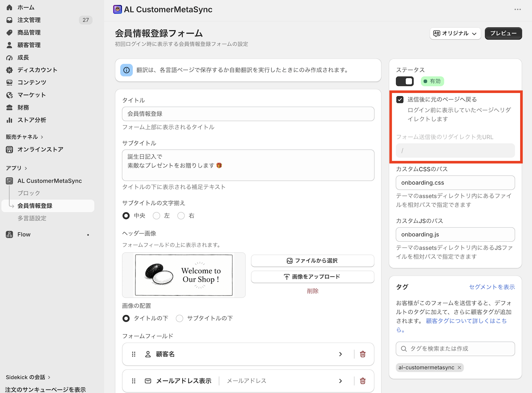532x393 pixels.
Task: Open 顧客タグについて詳しくはこちら link
Action: pos(466,321)
